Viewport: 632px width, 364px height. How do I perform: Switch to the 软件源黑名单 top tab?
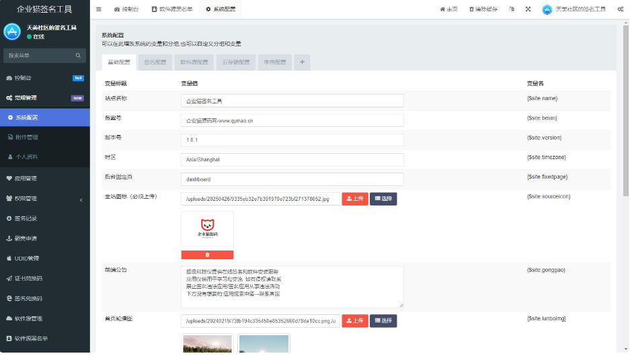point(172,9)
